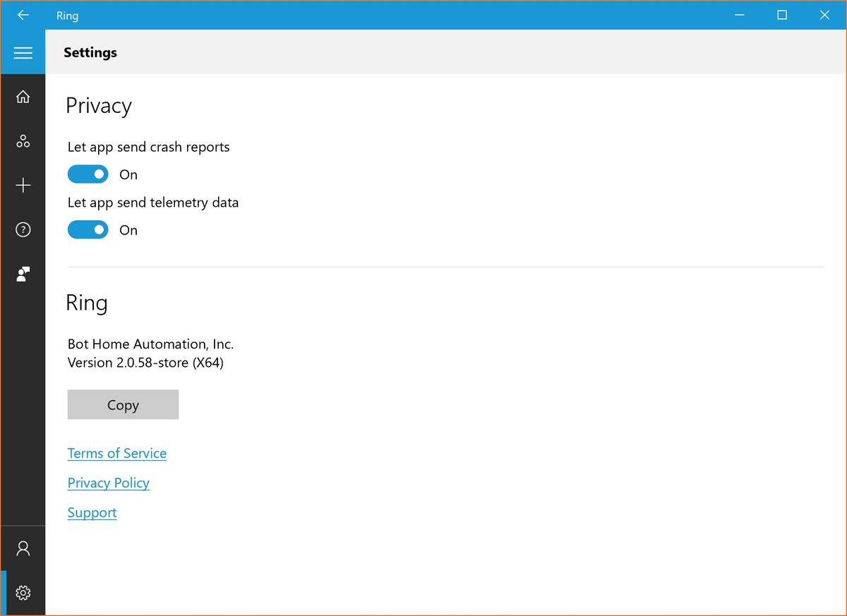Viewport: 847px width, 616px height.
Task: Go back using the title bar arrow
Action: tap(23, 15)
